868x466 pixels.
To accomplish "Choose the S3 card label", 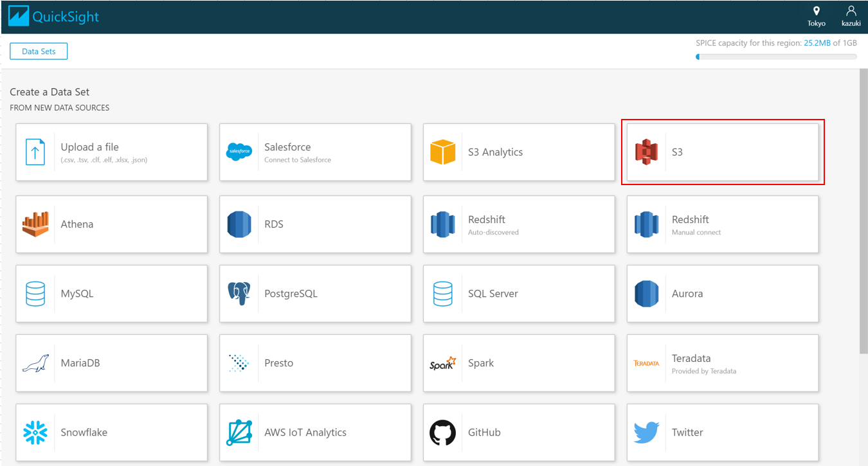I will point(677,152).
